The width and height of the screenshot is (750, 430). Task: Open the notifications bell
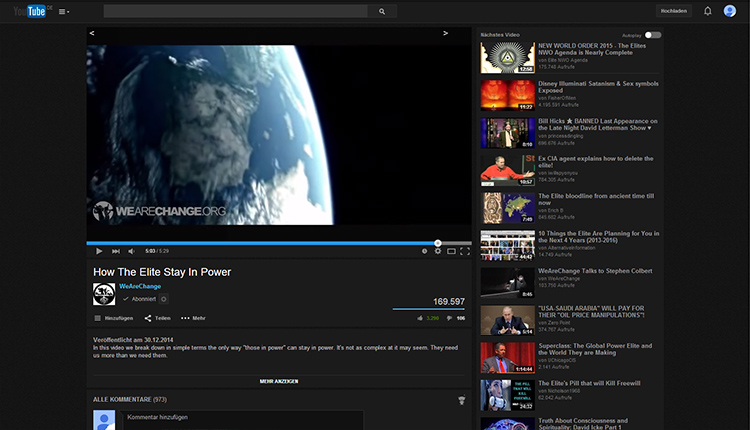[707, 11]
